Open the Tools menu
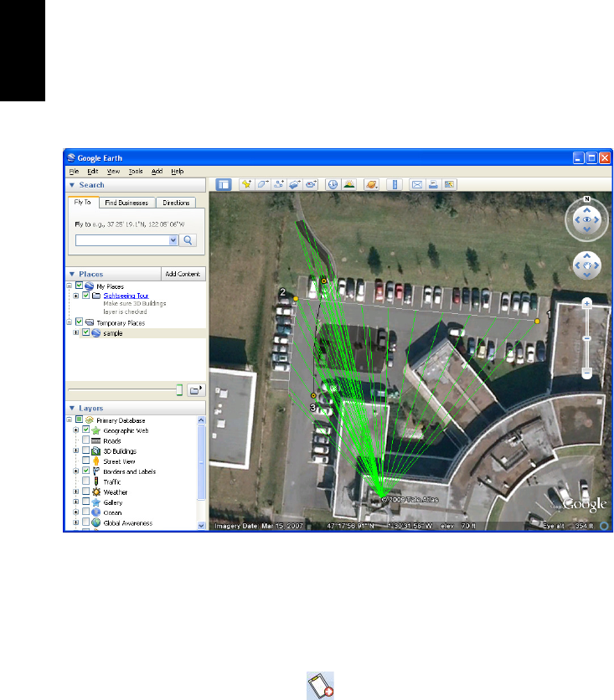 [136, 172]
